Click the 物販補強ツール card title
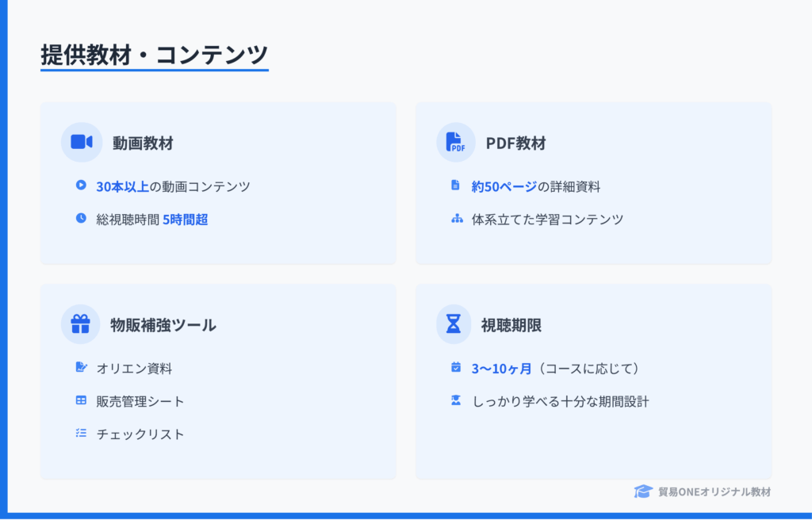 click(x=163, y=325)
